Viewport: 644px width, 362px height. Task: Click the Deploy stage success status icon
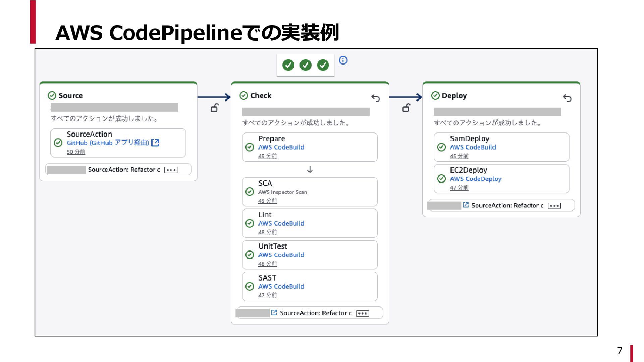435,96
